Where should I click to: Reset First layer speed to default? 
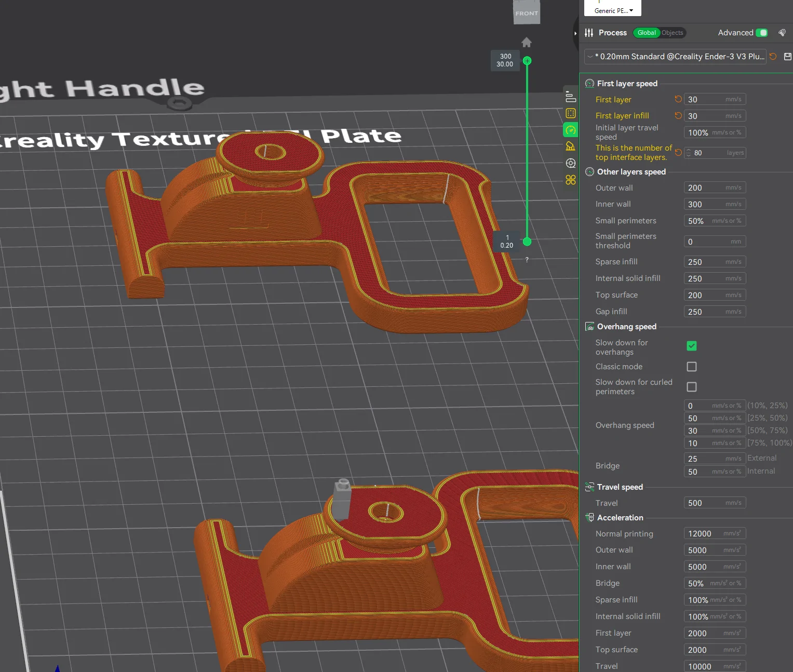click(x=678, y=99)
